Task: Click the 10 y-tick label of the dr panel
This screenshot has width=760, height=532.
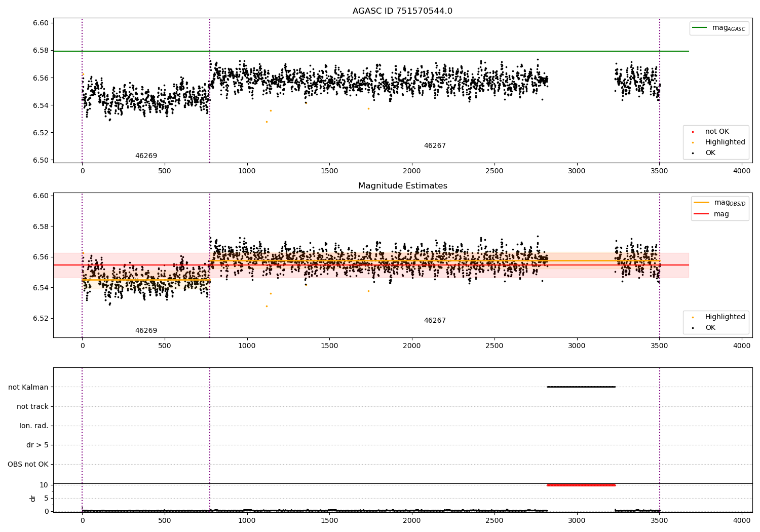Action: tap(44, 485)
